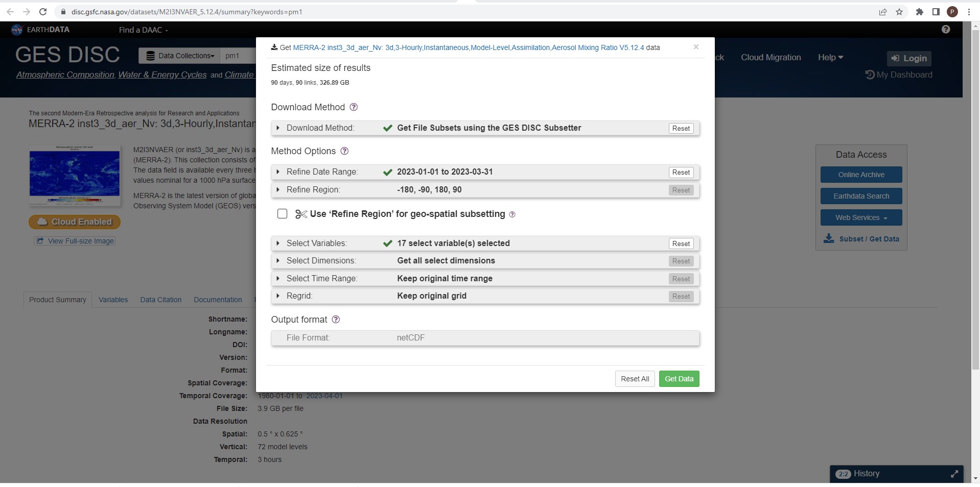Click the Output format help icon
This screenshot has height=487, width=980.
pos(336,320)
